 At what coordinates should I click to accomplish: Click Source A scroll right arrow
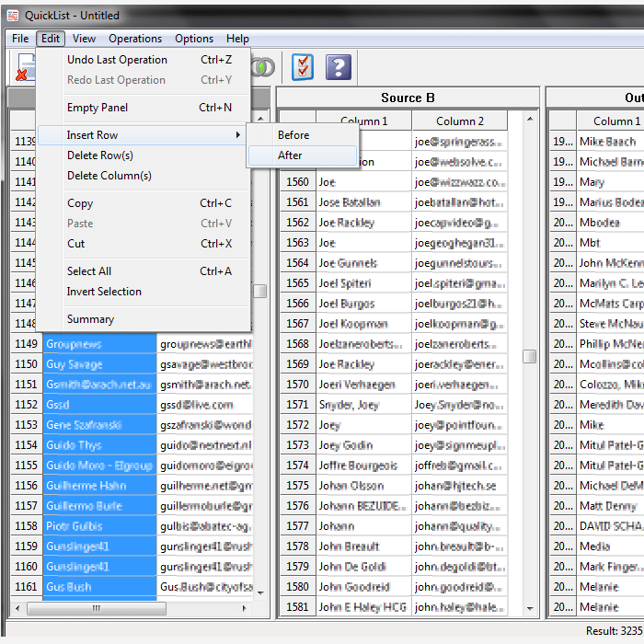click(244, 608)
